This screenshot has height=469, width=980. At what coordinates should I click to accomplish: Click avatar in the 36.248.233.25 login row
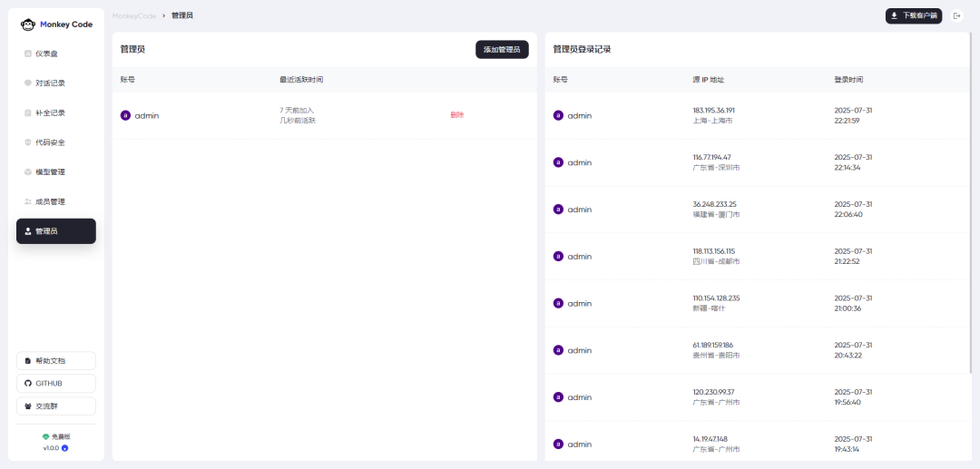click(x=558, y=210)
